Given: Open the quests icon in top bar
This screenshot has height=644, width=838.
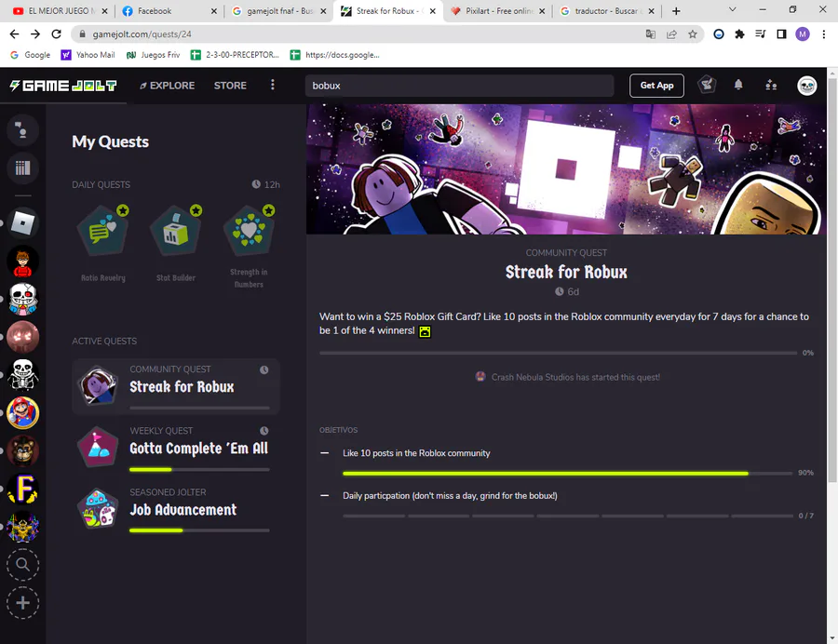Looking at the screenshot, I should [707, 85].
